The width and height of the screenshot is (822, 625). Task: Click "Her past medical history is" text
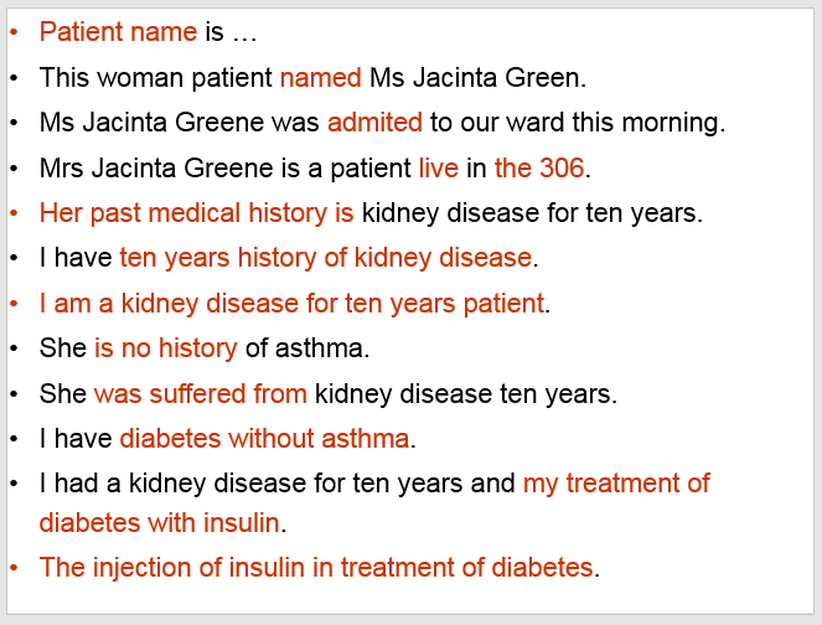(x=197, y=213)
